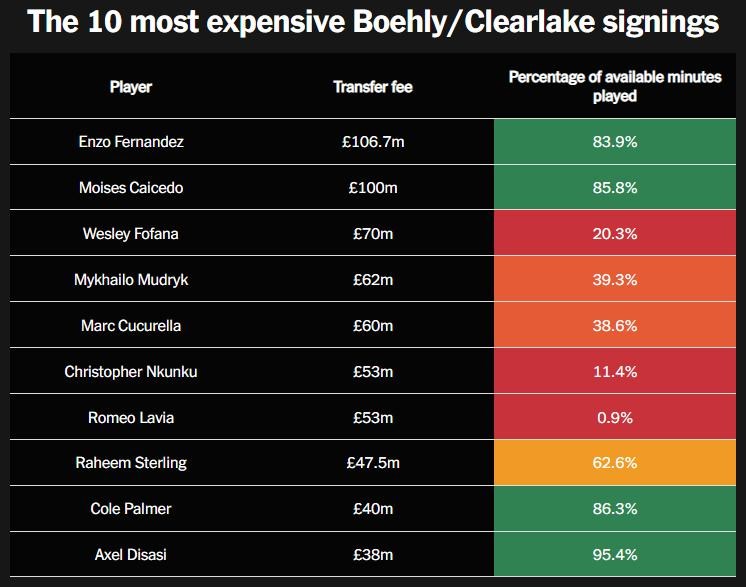Select the Moises Caicedo player cell

click(131, 188)
